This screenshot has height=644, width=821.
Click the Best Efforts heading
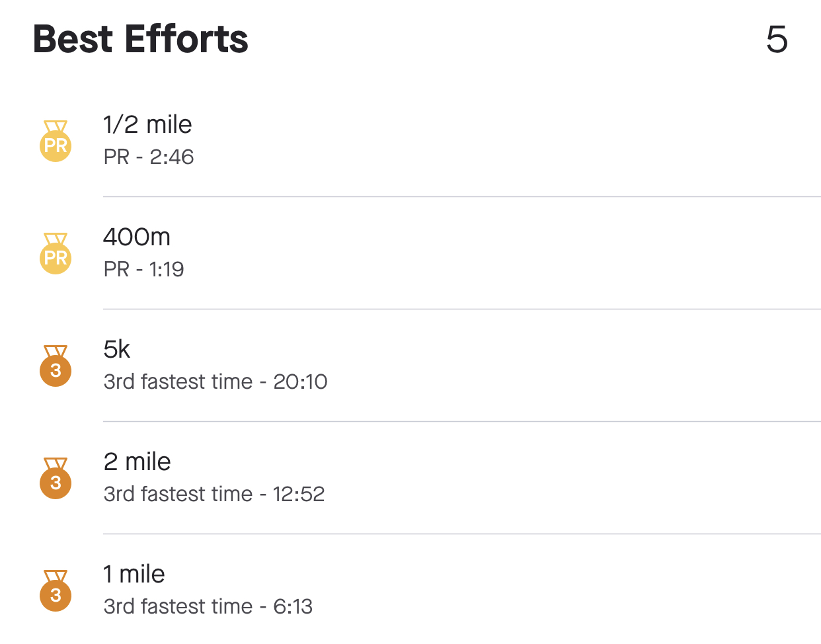coord(140,39)
